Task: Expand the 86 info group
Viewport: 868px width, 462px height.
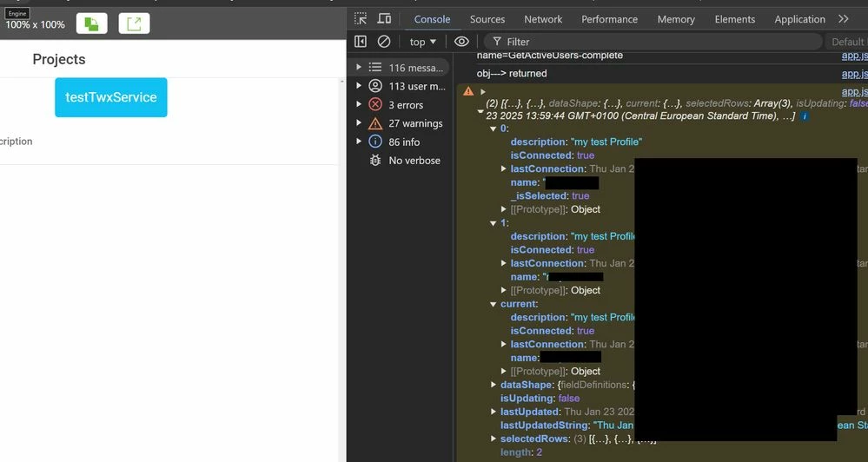Action: pyautogui.click(x=359, y=141)
